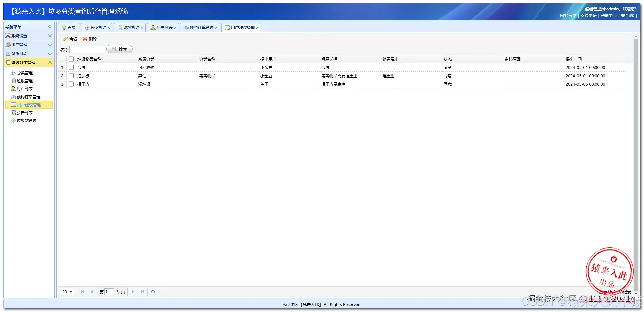Toggle the select-all header checkbox
Image resolution: width=644 pixels, height=312 pixels.
pos(71,59)
